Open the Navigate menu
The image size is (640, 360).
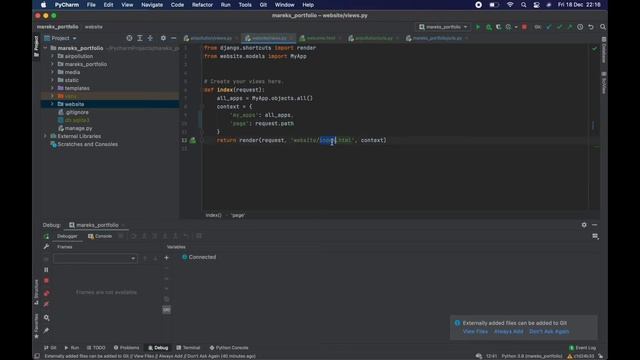(x=152, y=5)
